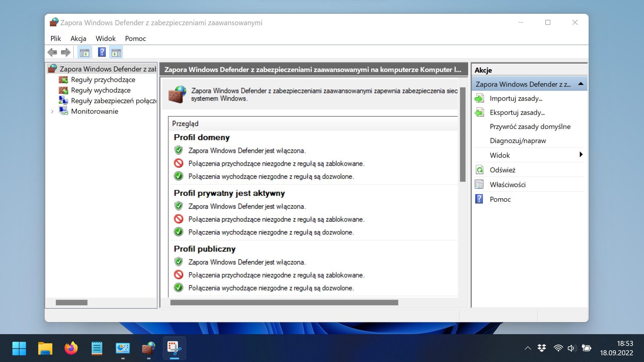
Task: Click the root node firewall icon in the tree
Action: (x=52, y=69)
